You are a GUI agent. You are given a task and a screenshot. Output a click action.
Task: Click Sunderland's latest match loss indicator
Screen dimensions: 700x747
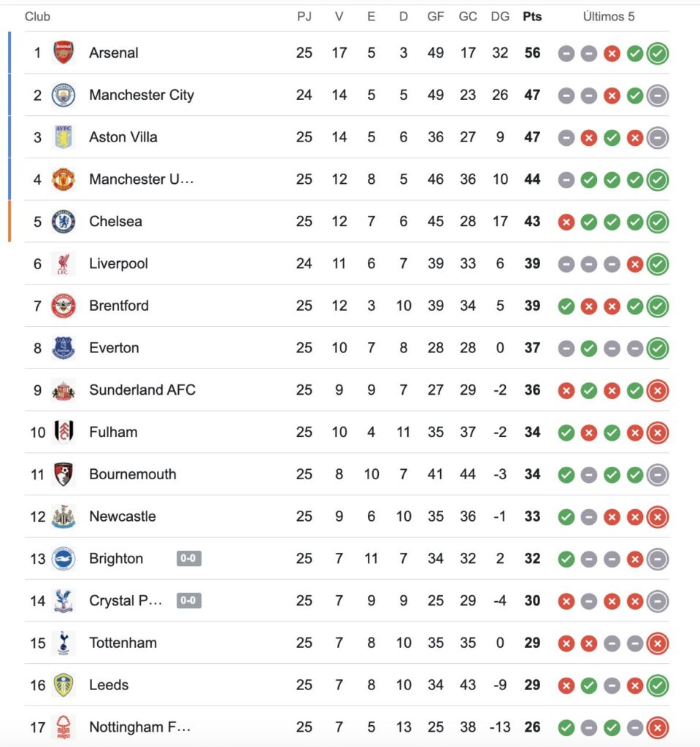658,390
